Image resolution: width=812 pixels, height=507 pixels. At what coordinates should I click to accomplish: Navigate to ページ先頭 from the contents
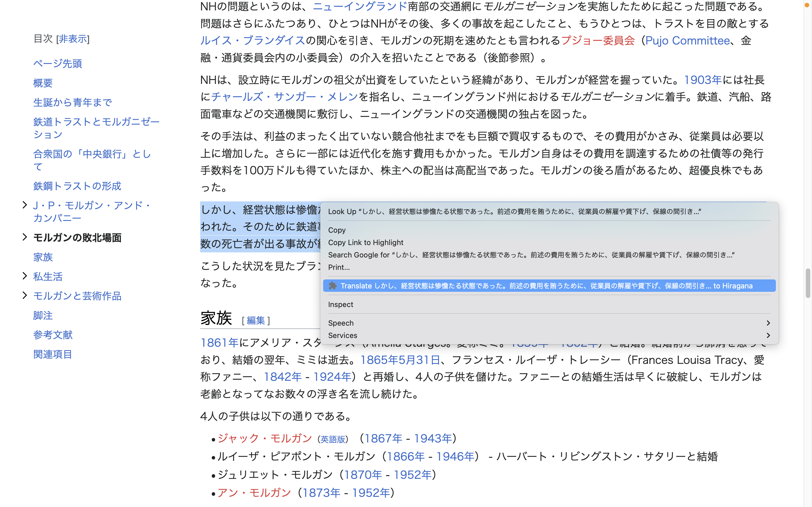tap(58, 64)
